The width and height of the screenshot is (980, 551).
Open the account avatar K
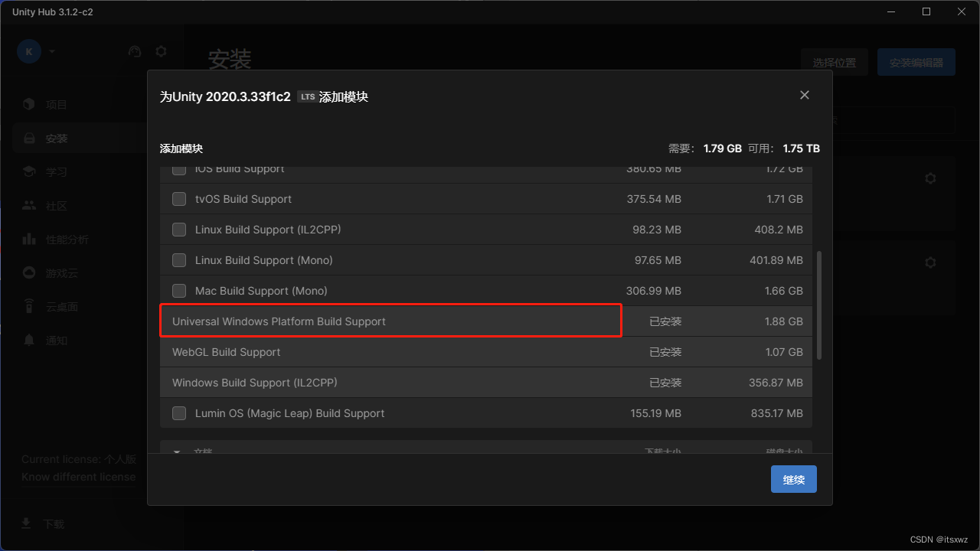tap(29, 51)
